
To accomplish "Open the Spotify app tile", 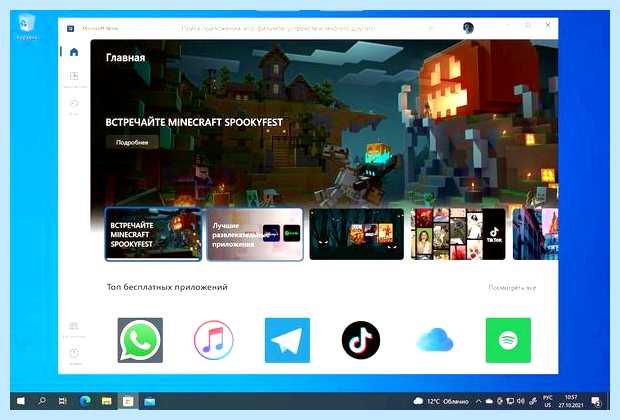I will [x=508, y=340].
